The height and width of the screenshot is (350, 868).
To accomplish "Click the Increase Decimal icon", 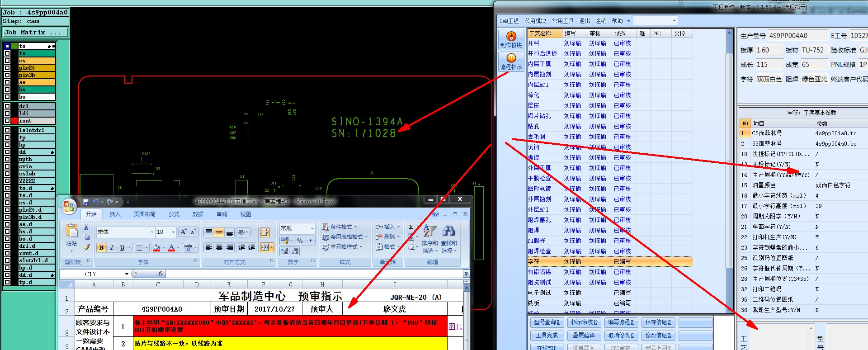I will point(285,251).
